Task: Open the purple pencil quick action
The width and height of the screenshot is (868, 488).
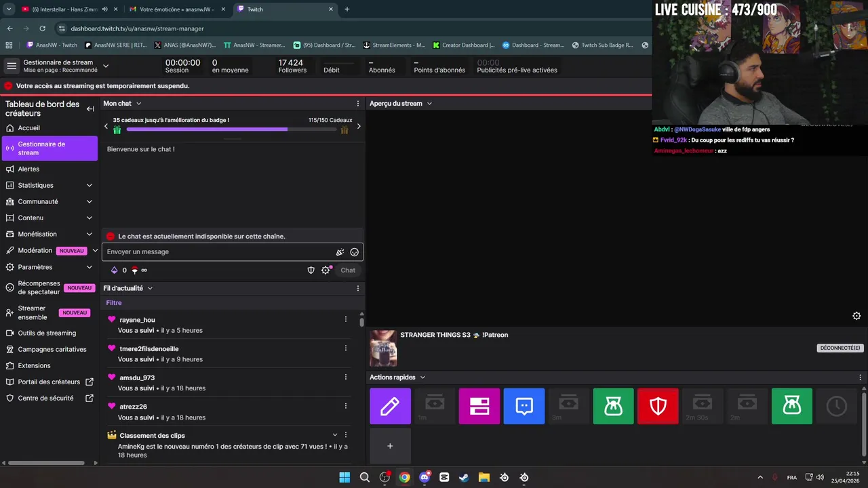Action: [x=390, y=406]
